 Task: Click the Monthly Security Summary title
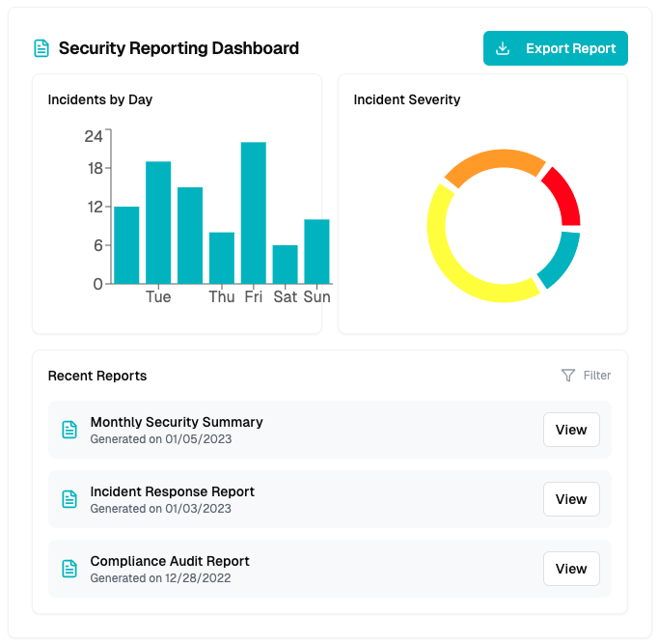point(177,422)
